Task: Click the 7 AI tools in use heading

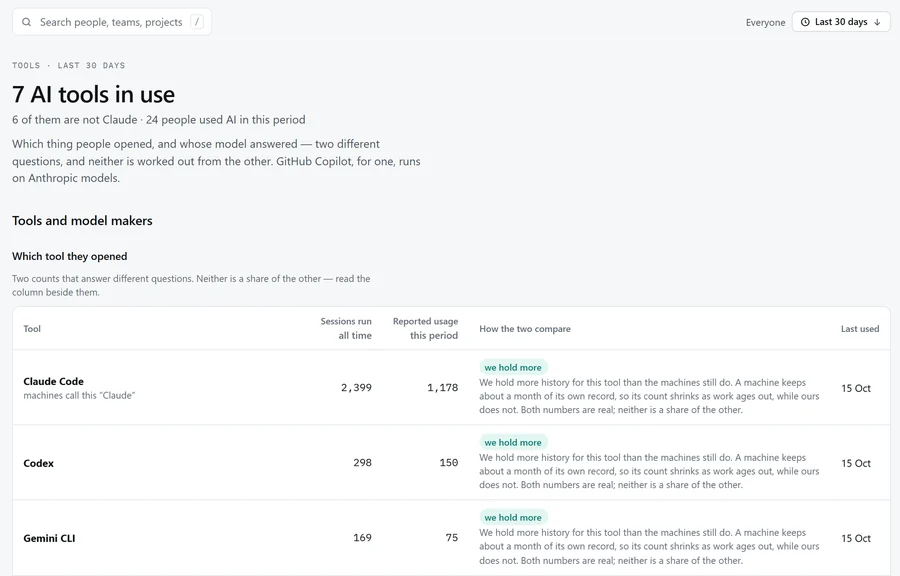Action: tap(94, 94)
